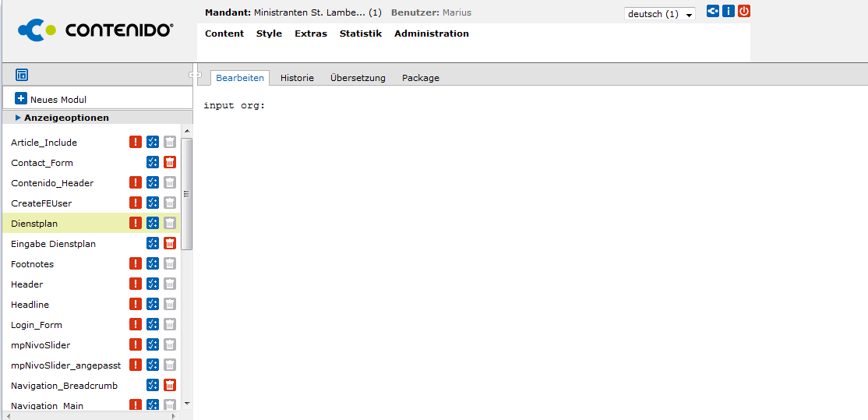
Task: Delete the Contact_Form module via trash icon
Action: [170, 163]
